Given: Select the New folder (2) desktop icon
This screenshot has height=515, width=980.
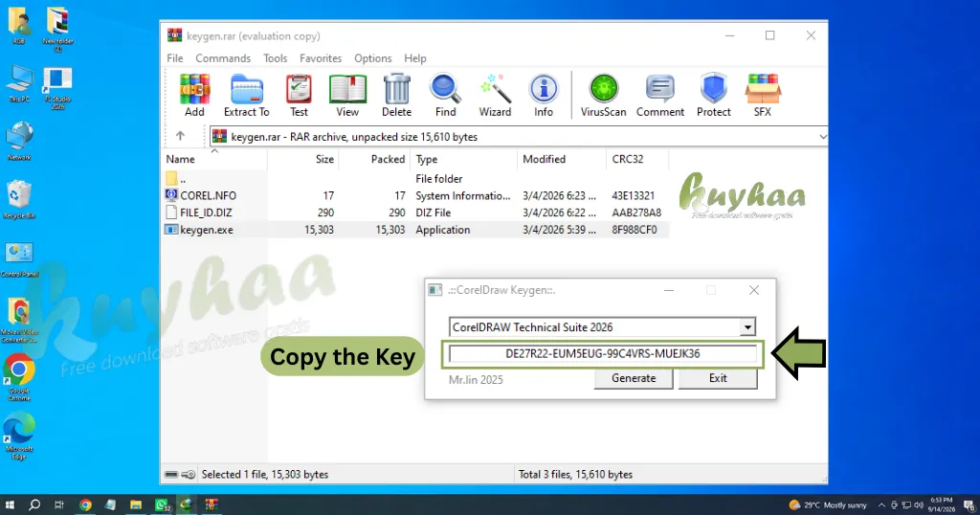Looking at the screenshot, I should point(57,29).
